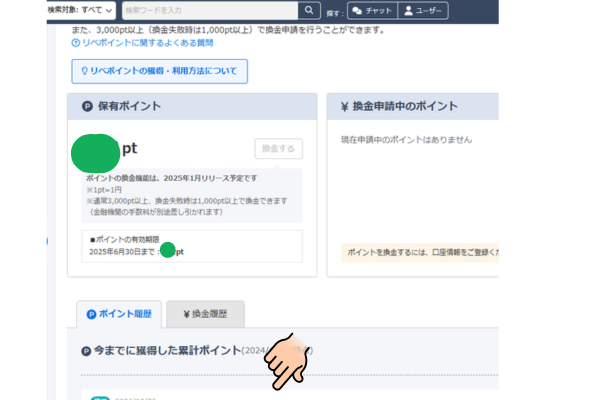Image resolution: width=600 pixels, height=400 pixels.
Task: Click the user silhouette icon
Action: (409, 11)
